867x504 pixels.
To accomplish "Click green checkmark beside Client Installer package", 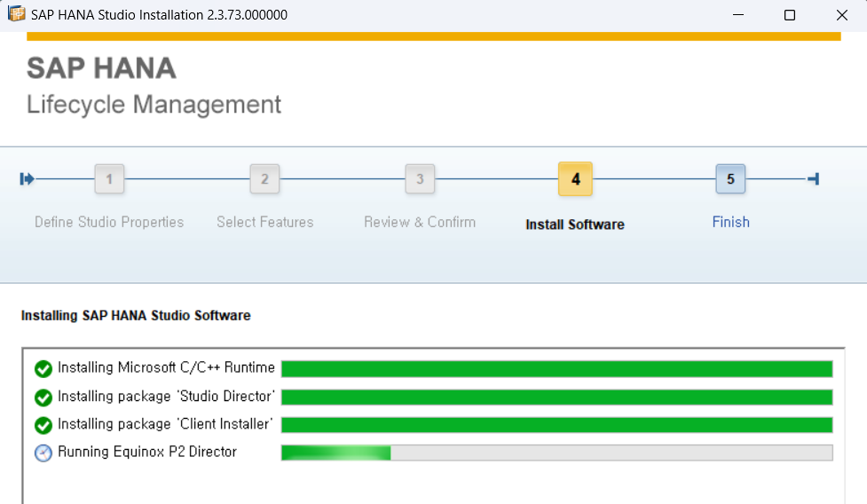I will (43, 425).
